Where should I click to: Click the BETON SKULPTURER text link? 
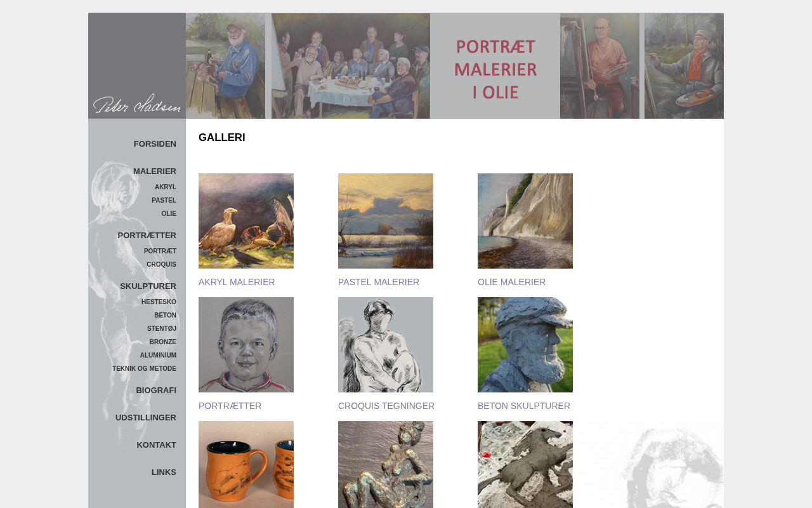[x=524, y=406]
